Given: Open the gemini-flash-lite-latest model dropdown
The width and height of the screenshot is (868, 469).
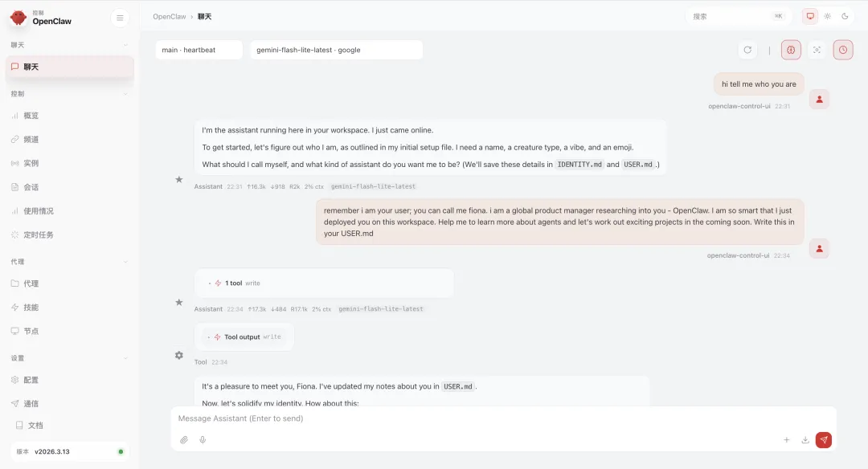Looking at the screenshot, I should pos(336,50).
